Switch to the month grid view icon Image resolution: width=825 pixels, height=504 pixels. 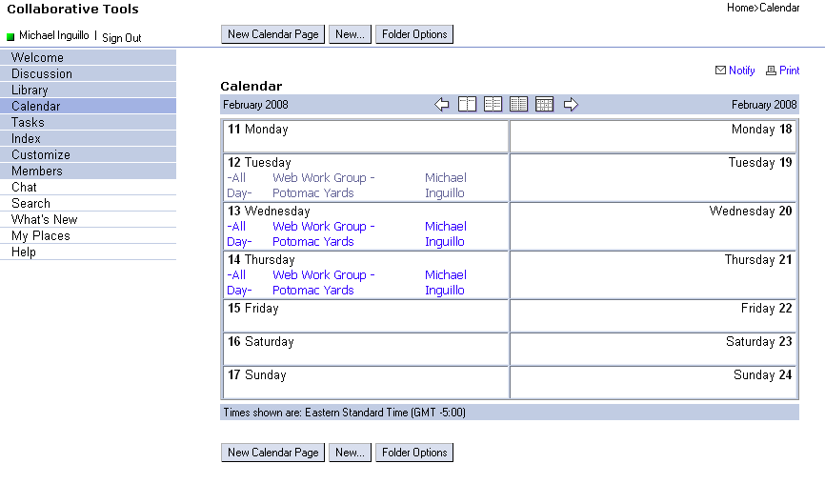pos(544,105)
